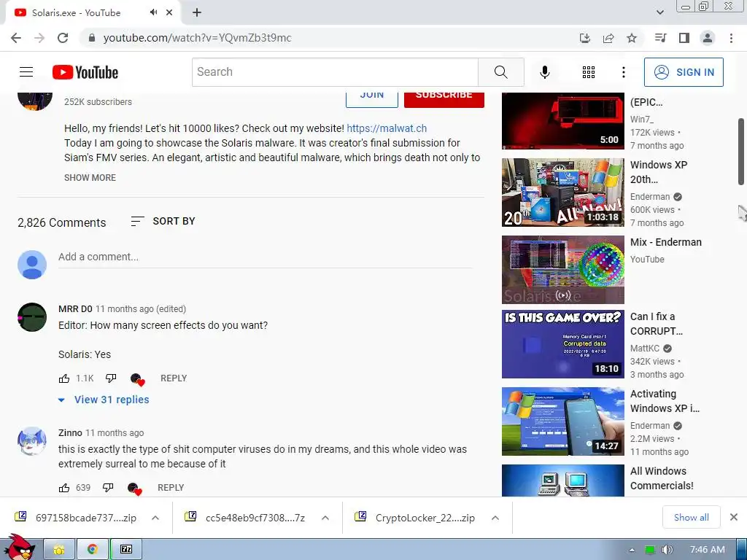Start voice search with microphone icon

pos(544,72)
